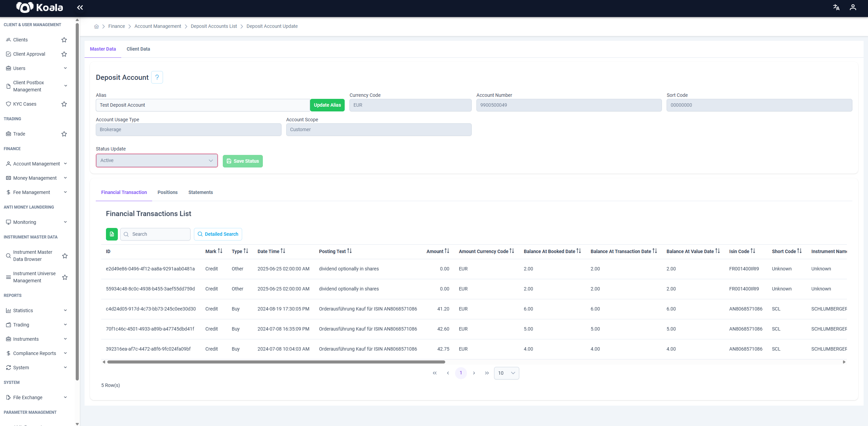This screenshot has width=868, height=426.
Task: Select transaction ID 392316ea-af7c-4472-a8f6-9fc024fa09bf
Action: pyautogui.click(x=148, y=349)
